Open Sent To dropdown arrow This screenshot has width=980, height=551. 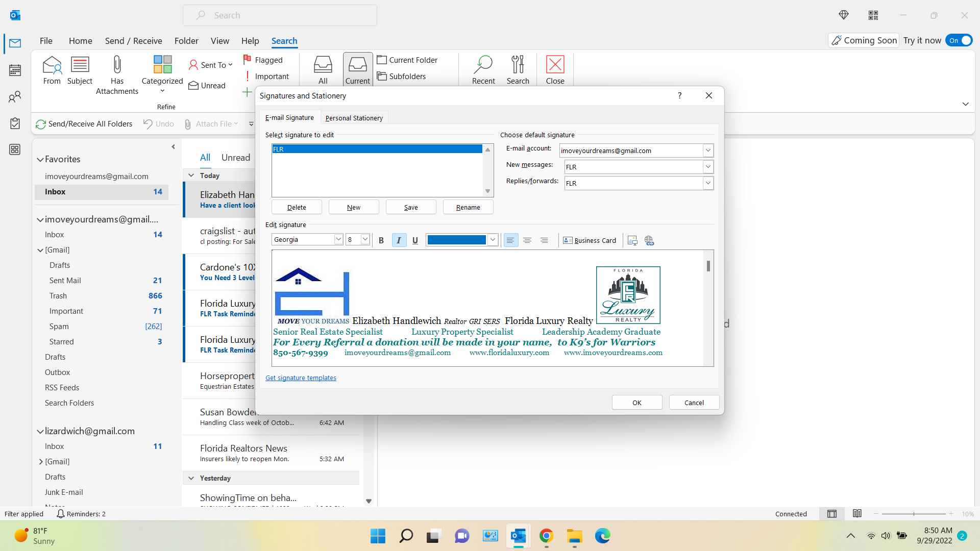tap(230, 65)
